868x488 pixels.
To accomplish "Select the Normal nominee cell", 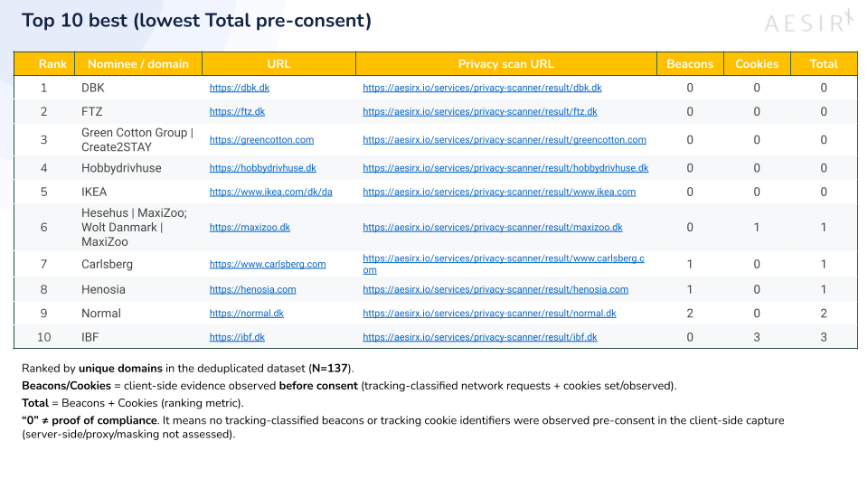I will [x=138, y=314].
